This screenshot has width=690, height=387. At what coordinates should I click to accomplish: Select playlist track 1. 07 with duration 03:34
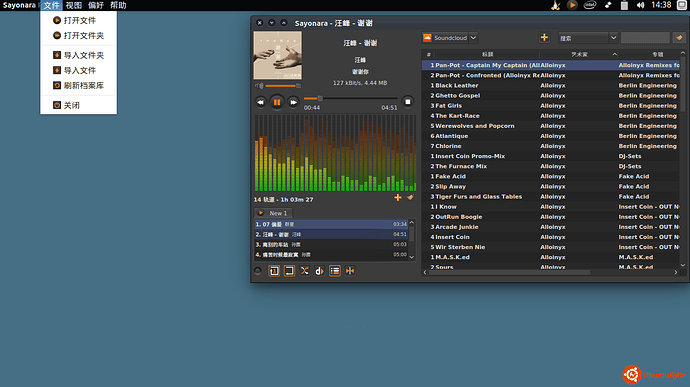[x=331, y=224]
